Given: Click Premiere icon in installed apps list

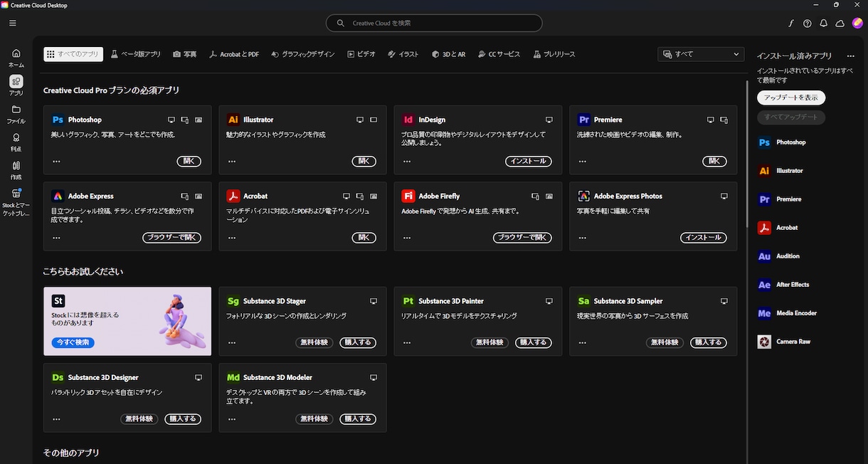Looking at the screenshot, I should click(764, 199).
